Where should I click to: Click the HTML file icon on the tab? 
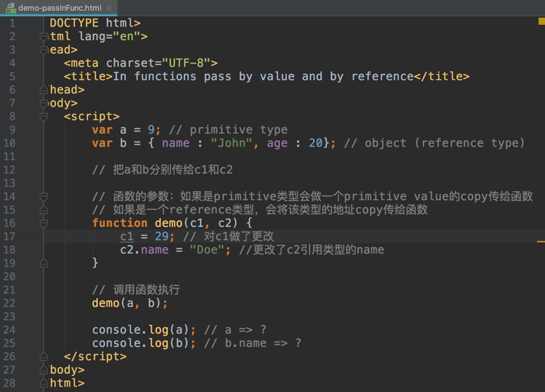[11, 7]
